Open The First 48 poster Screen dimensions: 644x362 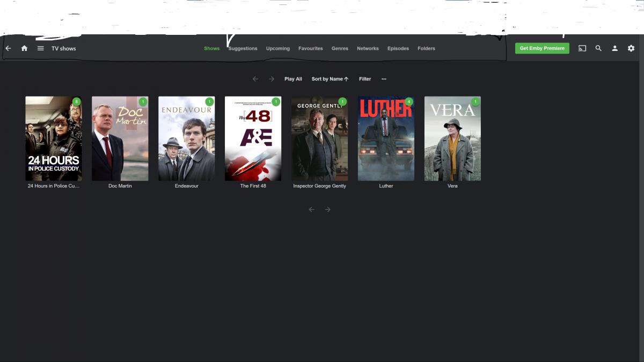tap(253, 138)
